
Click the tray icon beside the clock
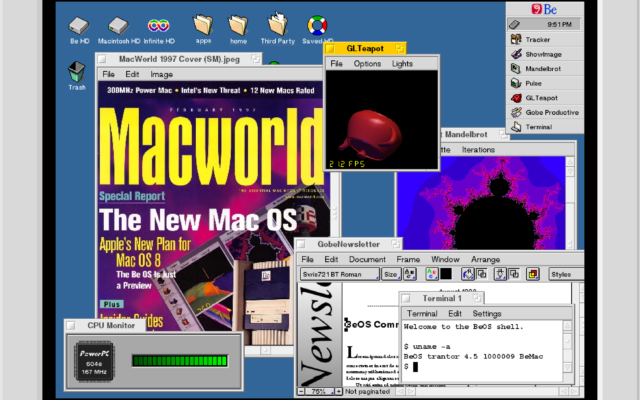(x=515, y=24)
